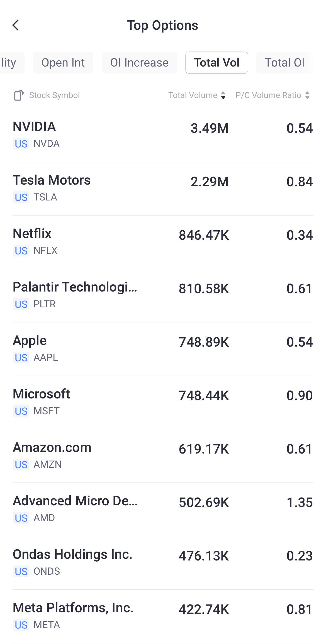Open Microsoft MSFT options
The image size is (326, 644).
(x=163, y=402)
